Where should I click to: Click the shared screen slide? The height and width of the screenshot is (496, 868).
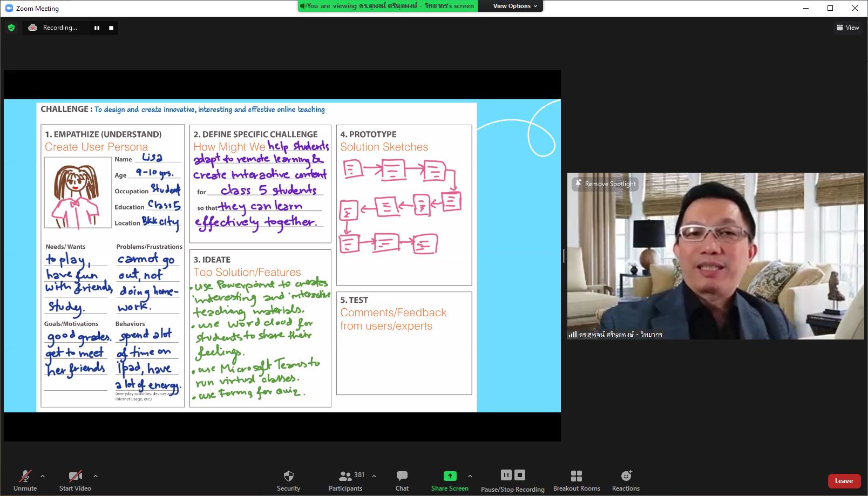[282, 256]
